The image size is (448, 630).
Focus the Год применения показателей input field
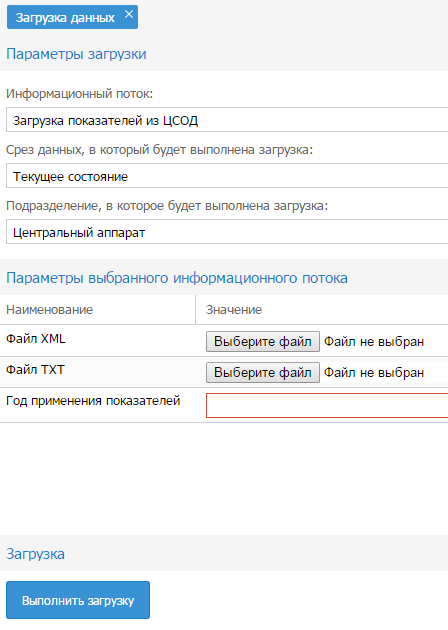pyautogui.click(x=327, y=405)
